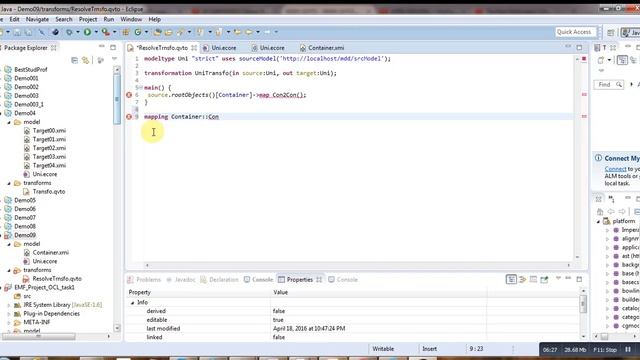Open the Search menu
This screenshot has width=640, height=360.
64,19
